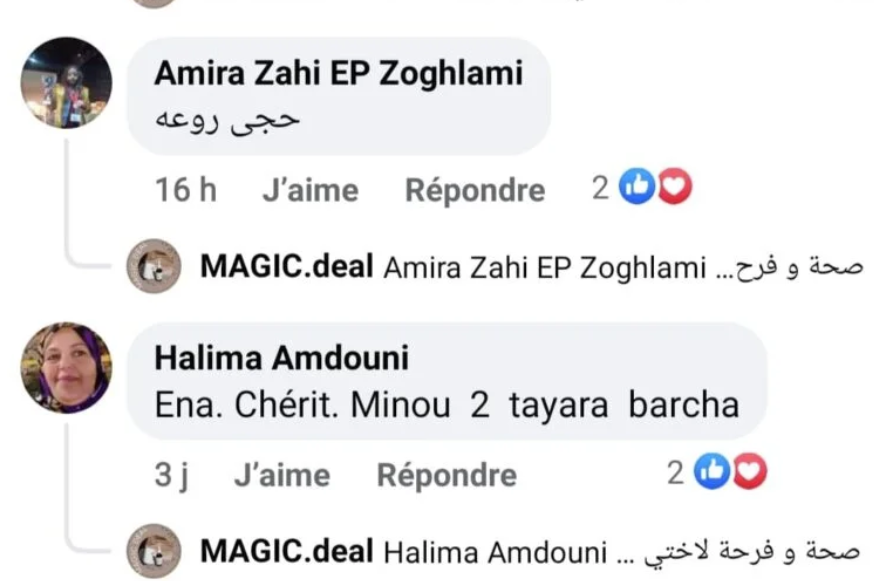Click tagged Amira Zahi EP Zoghlami in reply
Image resolution: width=875 pixels, height=581 pixels.
[x=545, y=268]
